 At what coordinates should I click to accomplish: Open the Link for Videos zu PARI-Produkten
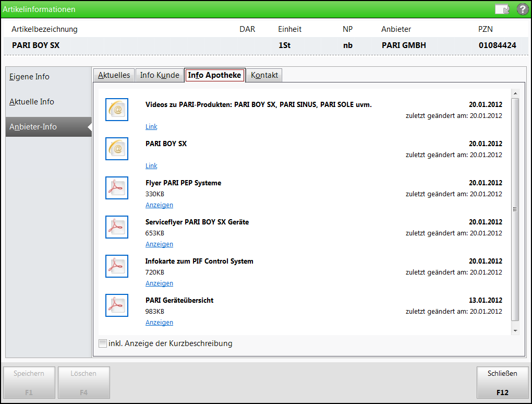pos(151,127)
